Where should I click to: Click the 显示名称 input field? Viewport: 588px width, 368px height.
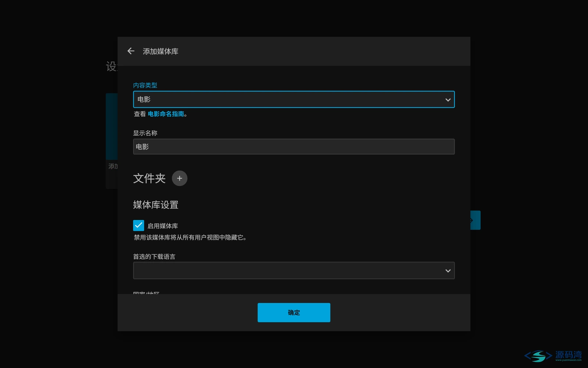coord(294,146)
